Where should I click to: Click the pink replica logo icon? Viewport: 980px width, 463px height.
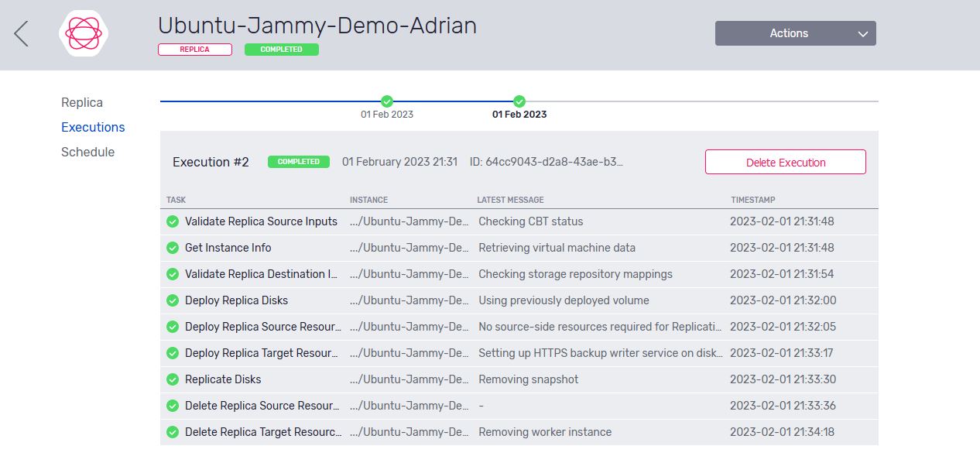[84, 33]
